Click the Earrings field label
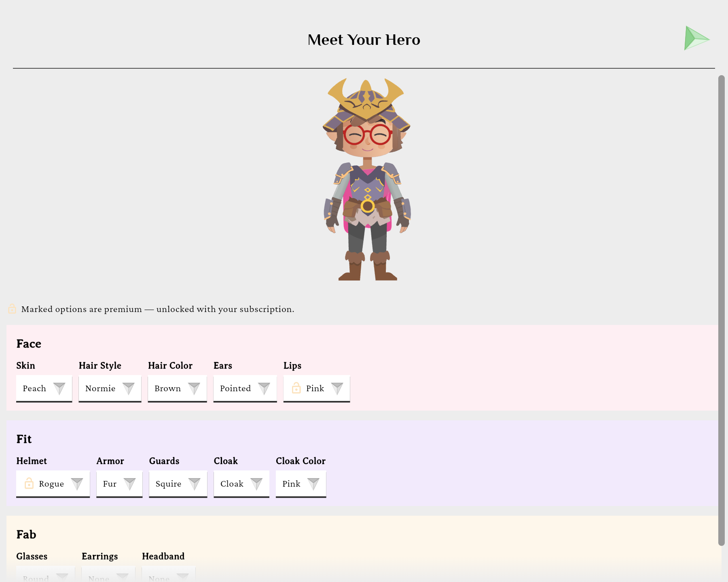728x582 pixels. tap(100, 557)
